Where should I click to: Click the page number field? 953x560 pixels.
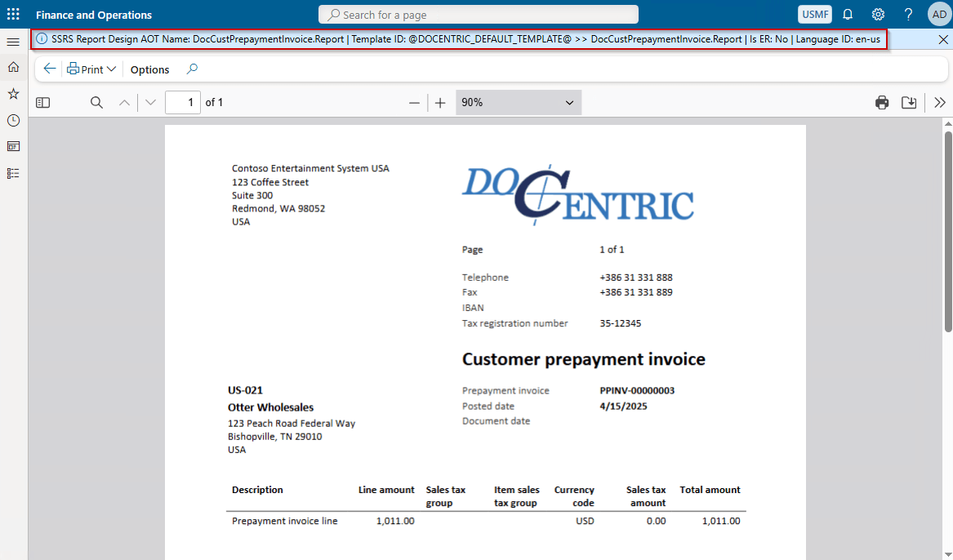click(x=183, y=103)
